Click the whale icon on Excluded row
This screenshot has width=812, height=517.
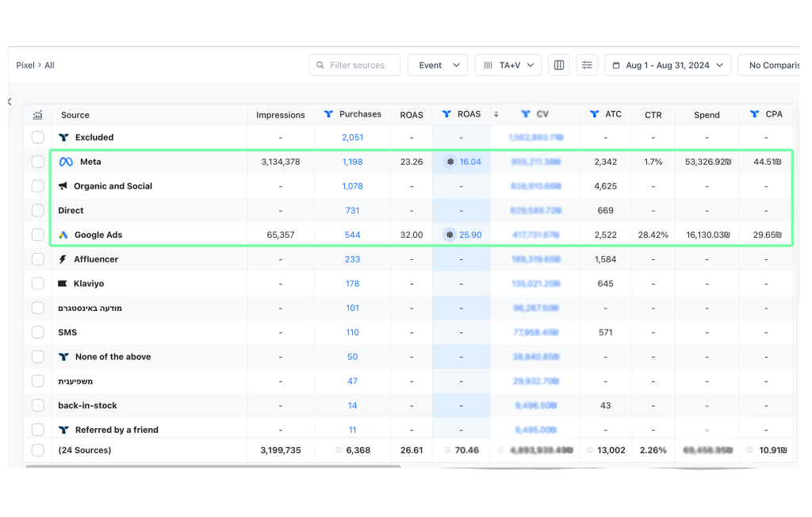coord(63,137)
